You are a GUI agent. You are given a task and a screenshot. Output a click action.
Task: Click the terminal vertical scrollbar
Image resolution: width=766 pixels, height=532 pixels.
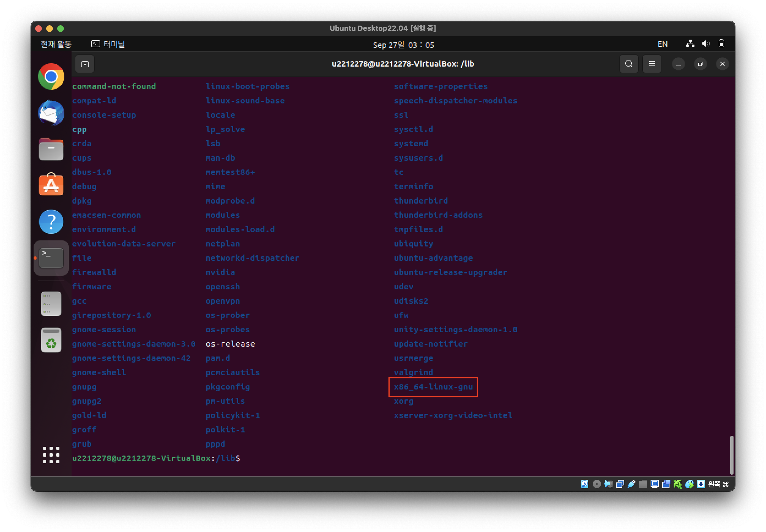(732, 455)
